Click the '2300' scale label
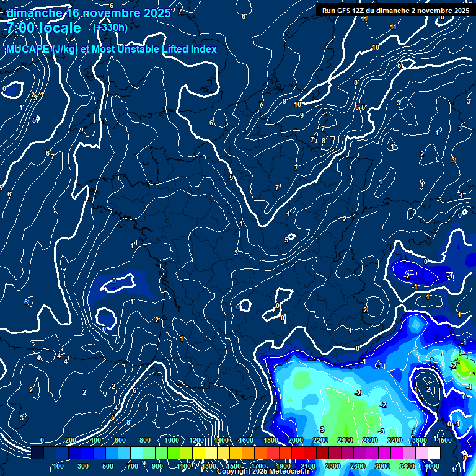Viewport: 476px width, 476px height. 333,466
